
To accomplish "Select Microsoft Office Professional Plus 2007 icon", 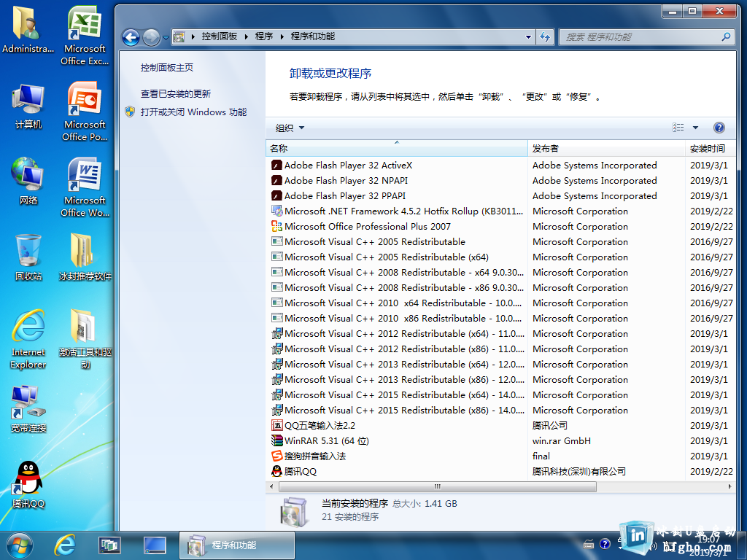I will (x=276, y=227).
